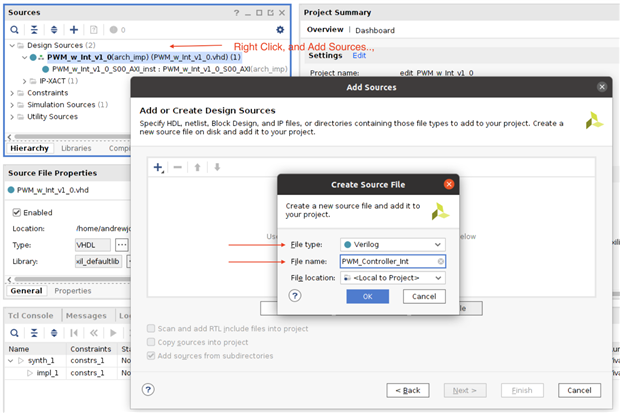Click the Type VHDL field
620x413 pixels.
(x=93, y=245)
